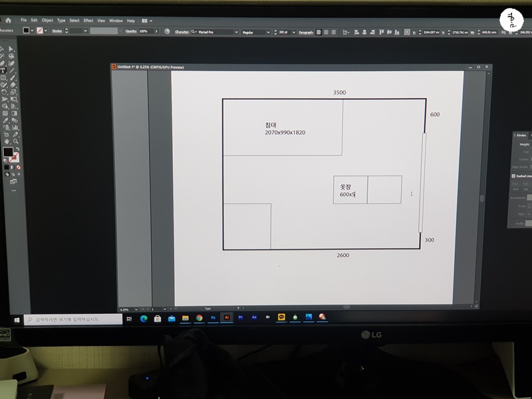Image resolution: width=532 pixels, height=399 pixels.
Task: Set paragraph align left
Action: (x=319, y=32)
